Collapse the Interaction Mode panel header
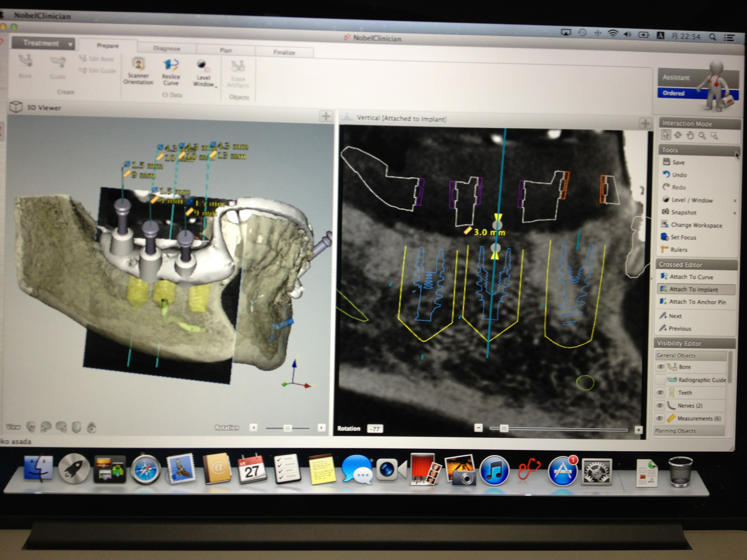The width and height of the screenshot is (747, 560). [700, 124]
